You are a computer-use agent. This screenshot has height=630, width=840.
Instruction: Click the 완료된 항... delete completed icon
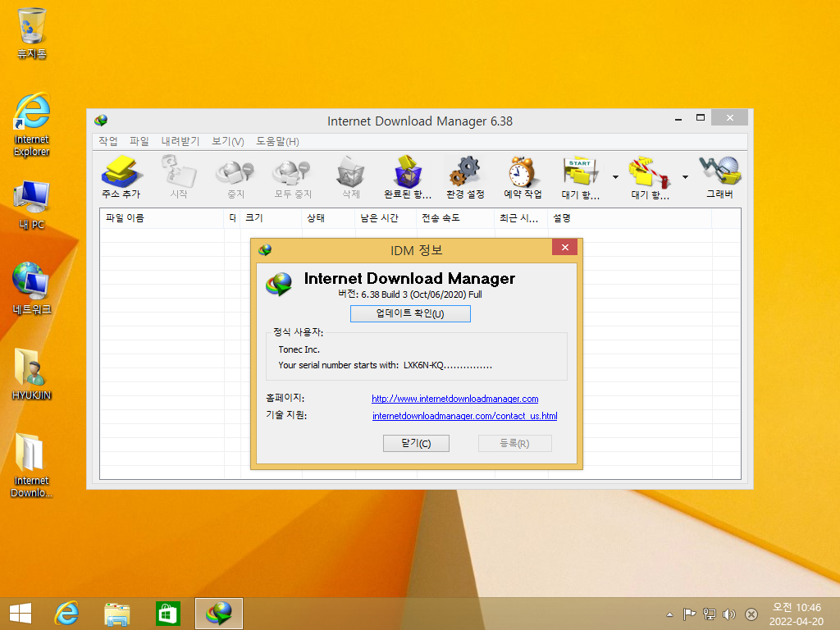pyautogui.click(x=408, y=177)
